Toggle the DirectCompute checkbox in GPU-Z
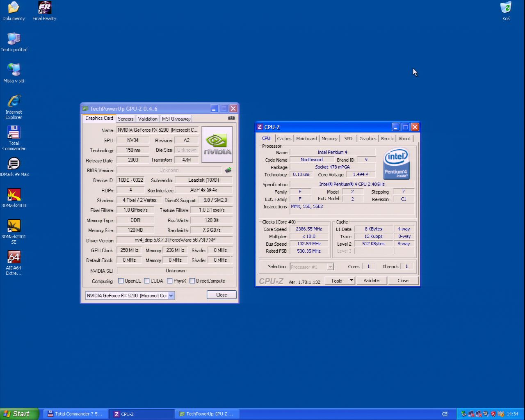This screenshot has height=420, width=525. click(192, 281)
